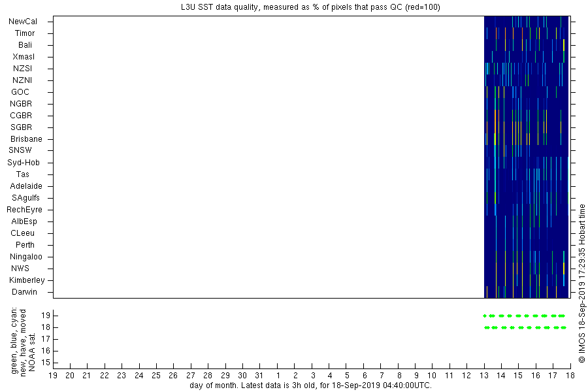Select the SGBR row label

(21, 127)
